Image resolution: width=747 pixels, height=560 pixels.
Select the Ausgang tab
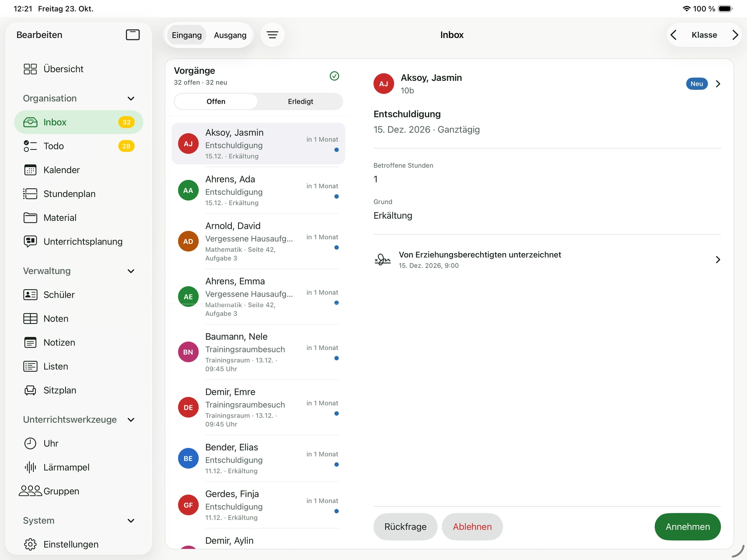(230, 35)
